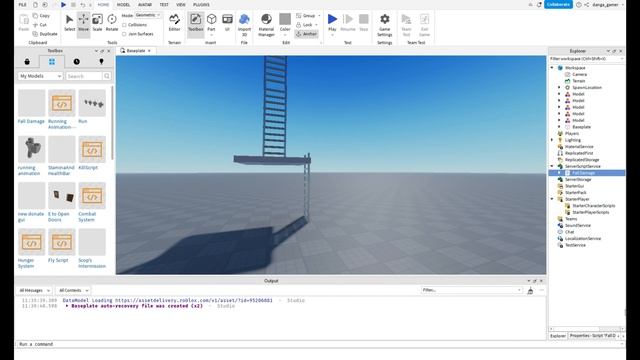Enable the Collisions checkbox
The width and height of the screenshot is (640, 360).
click(124, 25)
